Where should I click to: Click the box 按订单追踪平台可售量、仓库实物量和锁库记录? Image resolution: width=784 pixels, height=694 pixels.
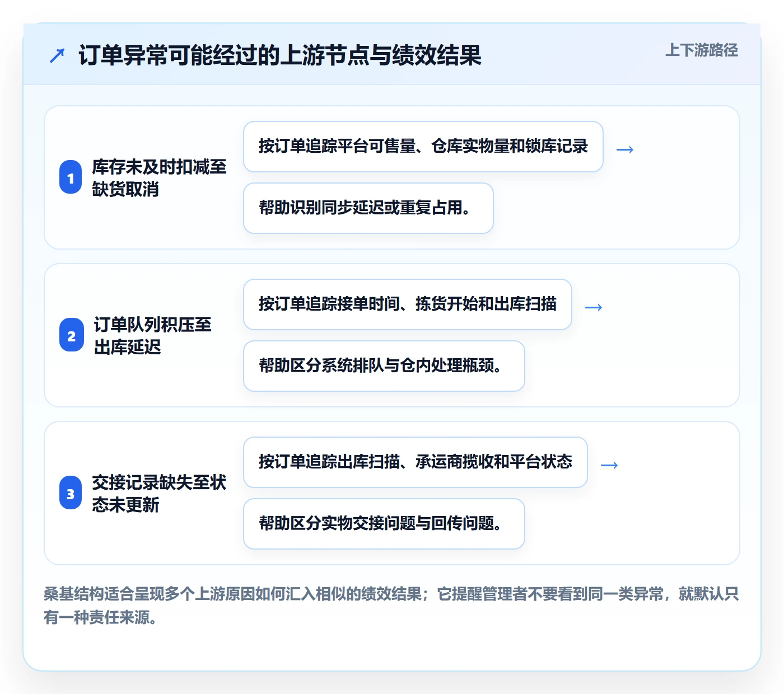click(x=423, y=147)
